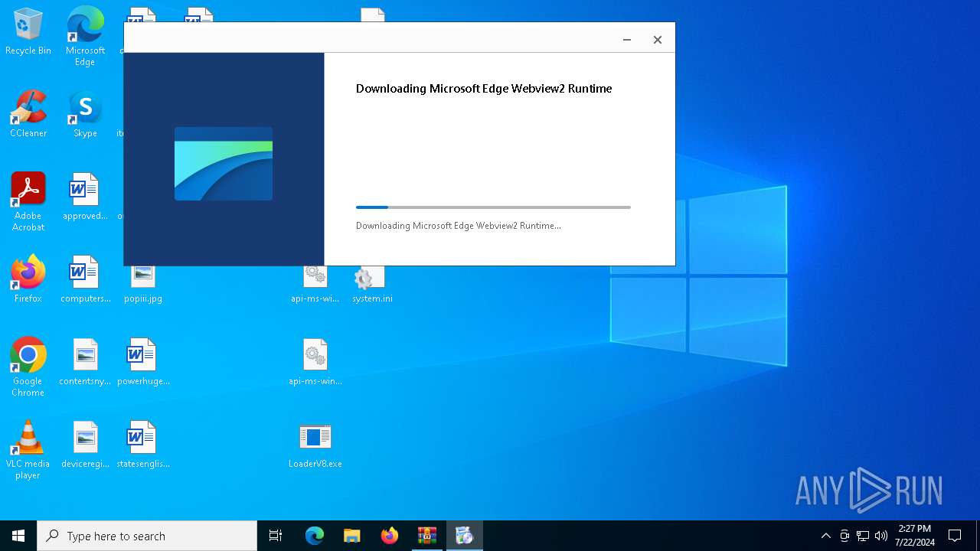980x551 pixels.
Task: Click the Downloading Microsoft Edge Webview2 Runtime heading
Action: (x=484, y=89)
